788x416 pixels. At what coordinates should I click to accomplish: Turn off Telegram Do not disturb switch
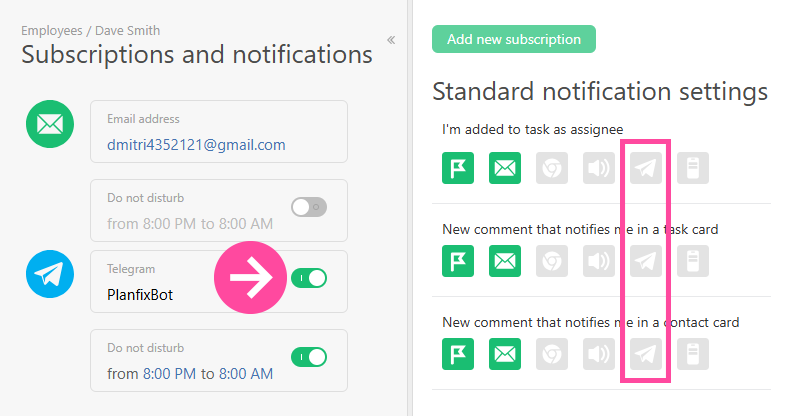click(x=308, y=356)
